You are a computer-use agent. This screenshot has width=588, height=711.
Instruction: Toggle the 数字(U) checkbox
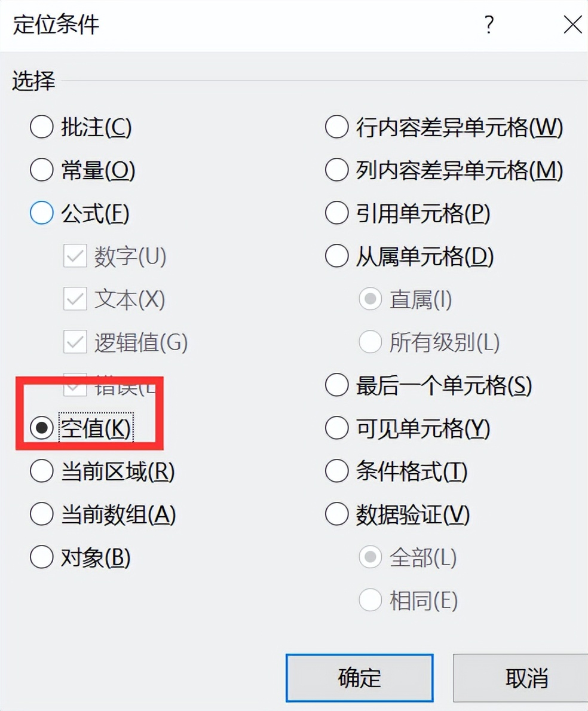[x=75, y=257]
